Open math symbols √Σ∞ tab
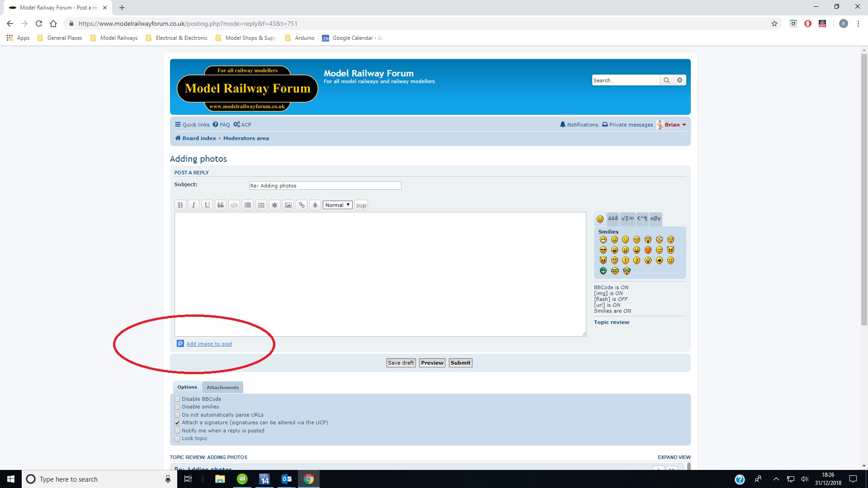 click(627, 219)
